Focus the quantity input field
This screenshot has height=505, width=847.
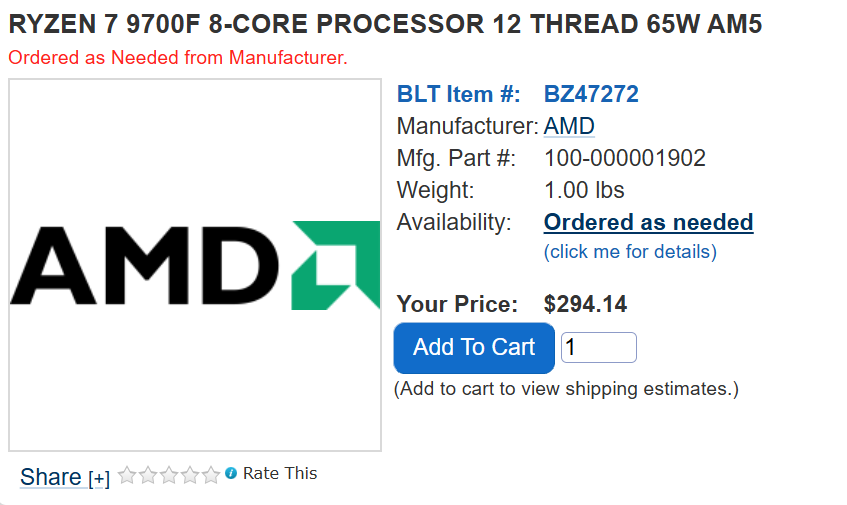click(599, 347)
